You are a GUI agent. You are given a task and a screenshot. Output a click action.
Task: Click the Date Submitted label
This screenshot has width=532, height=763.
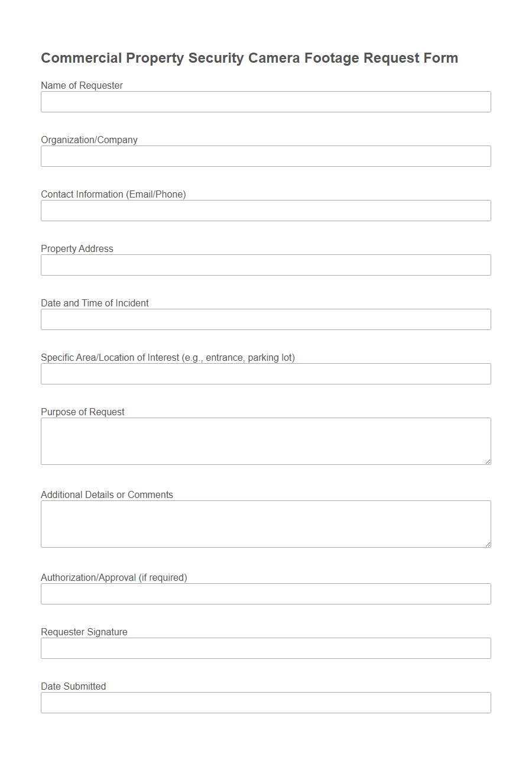73,686
